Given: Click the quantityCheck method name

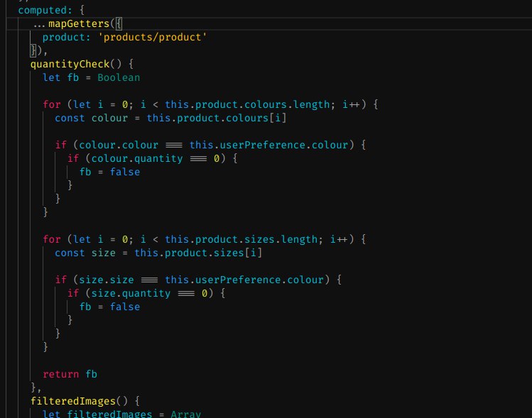Looking at the screenshot, I should pos(70,64).
